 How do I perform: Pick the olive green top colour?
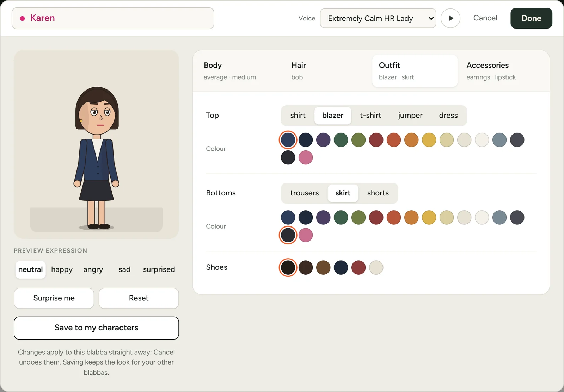click(358, 140)
